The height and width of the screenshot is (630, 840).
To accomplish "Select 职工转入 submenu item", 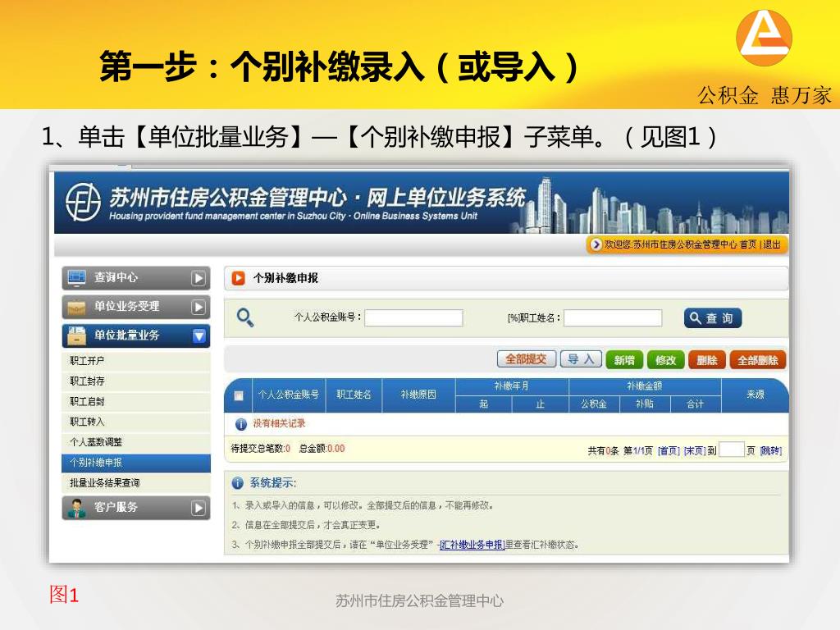I will 136,422.
